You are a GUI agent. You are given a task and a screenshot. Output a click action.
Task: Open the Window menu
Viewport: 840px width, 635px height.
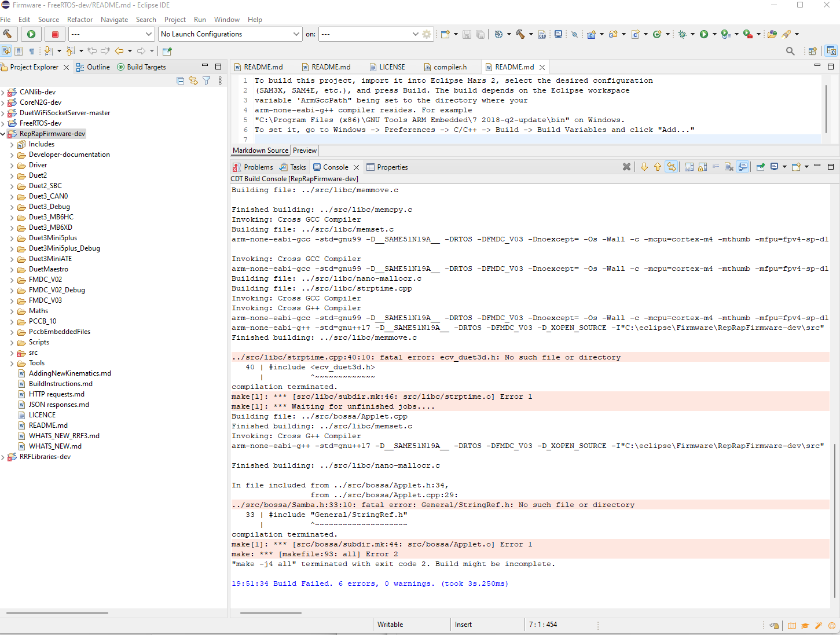[x=227, y=20]
